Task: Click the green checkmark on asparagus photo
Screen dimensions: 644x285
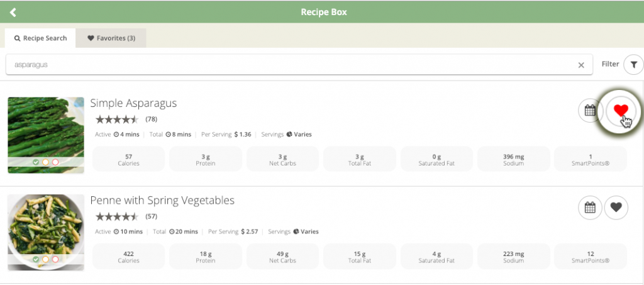Action: tap(36, 162)
